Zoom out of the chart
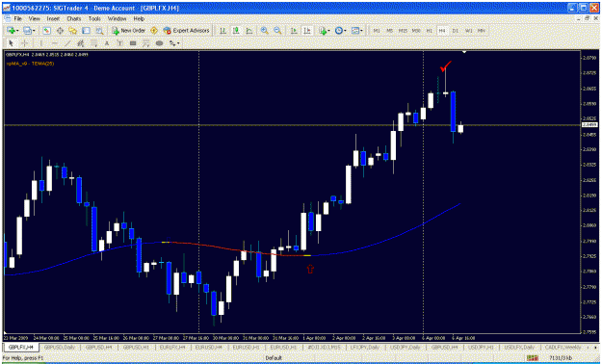602x364 pixels. (x=277, y=31)
